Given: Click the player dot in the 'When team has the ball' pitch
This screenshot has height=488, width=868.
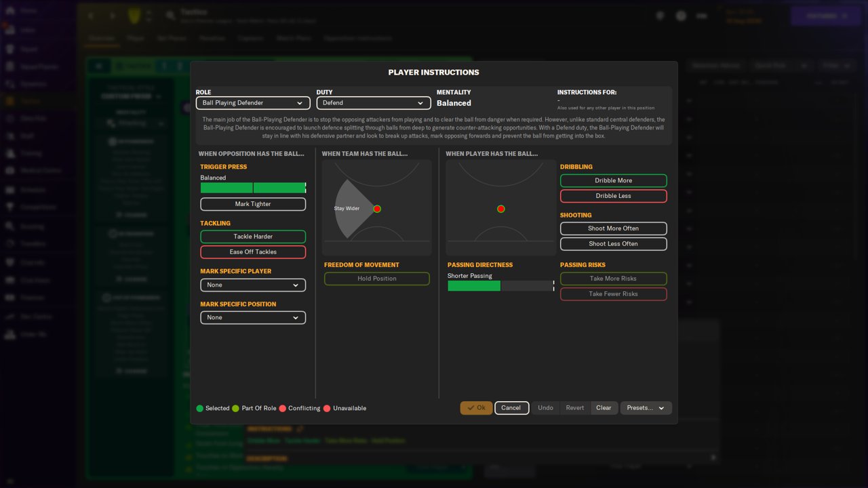Looking at the screenshot, I should 377,209.
